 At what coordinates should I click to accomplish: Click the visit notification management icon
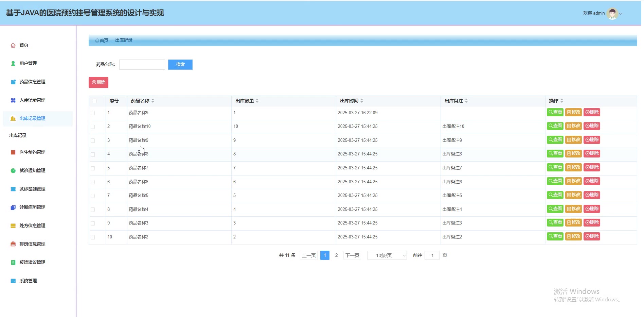click(13, 171)
